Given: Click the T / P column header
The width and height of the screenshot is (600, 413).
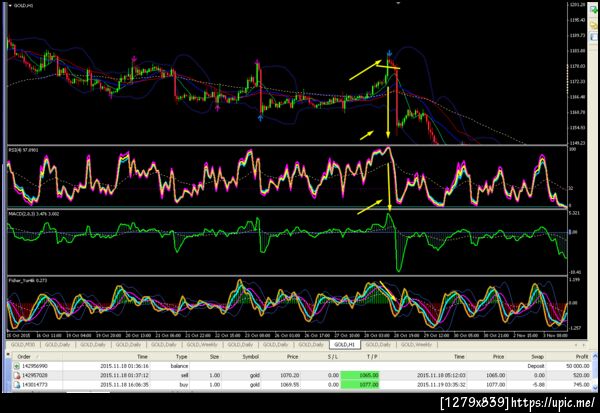Looking at the screenshot, I should [x=372, y=357].
